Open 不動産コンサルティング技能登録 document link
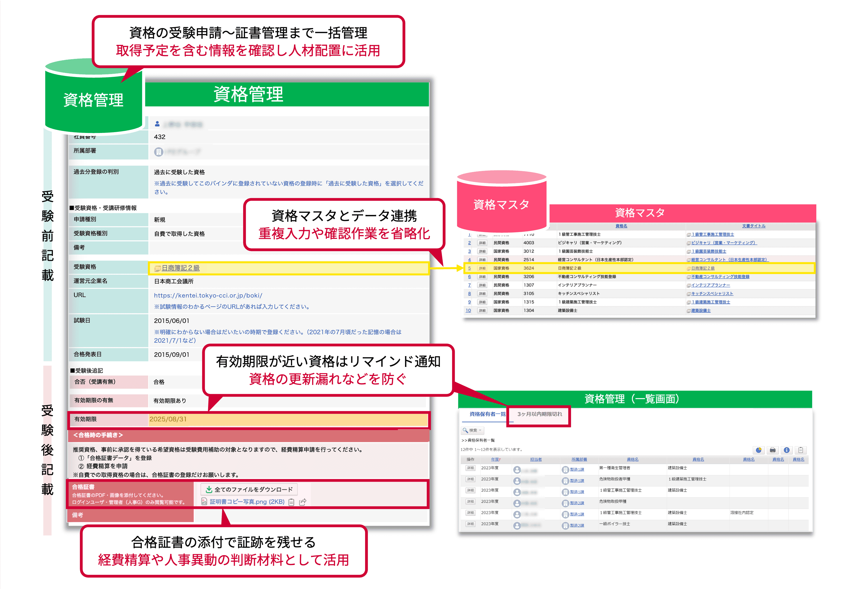This screenshot has width=868, height=589. pyautogui.click(x=720, y=277)
